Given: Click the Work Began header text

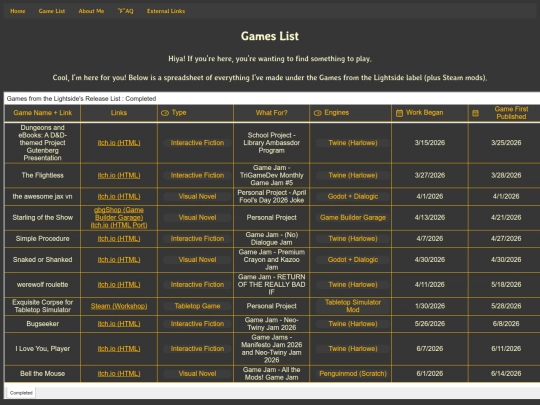Looking at the screenshot, I should click(x=425, y=113).
